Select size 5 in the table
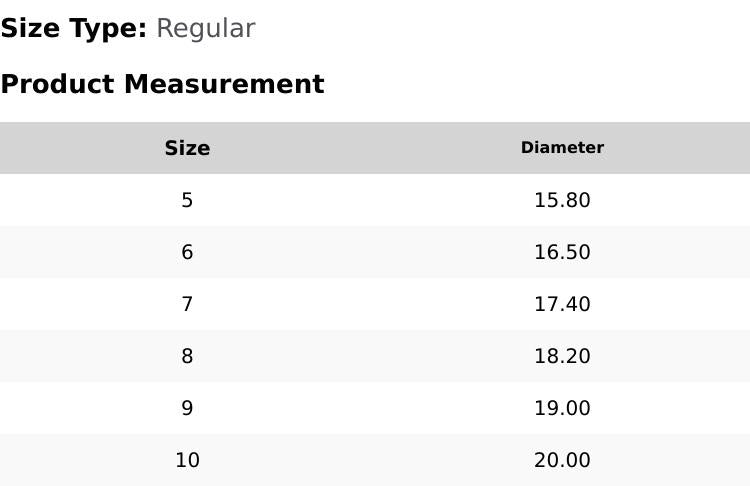Viewport: 750px width, 486px height. point(187,200)
